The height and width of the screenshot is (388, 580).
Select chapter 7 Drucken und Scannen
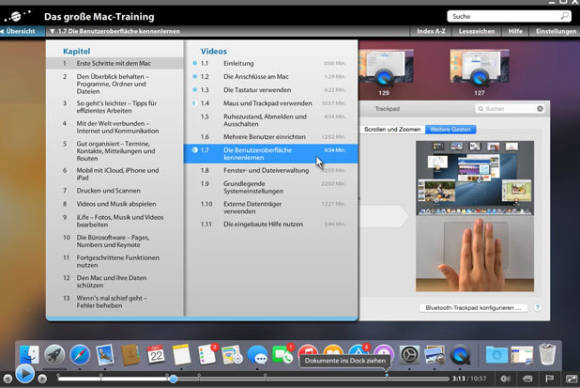coord(108,190)
